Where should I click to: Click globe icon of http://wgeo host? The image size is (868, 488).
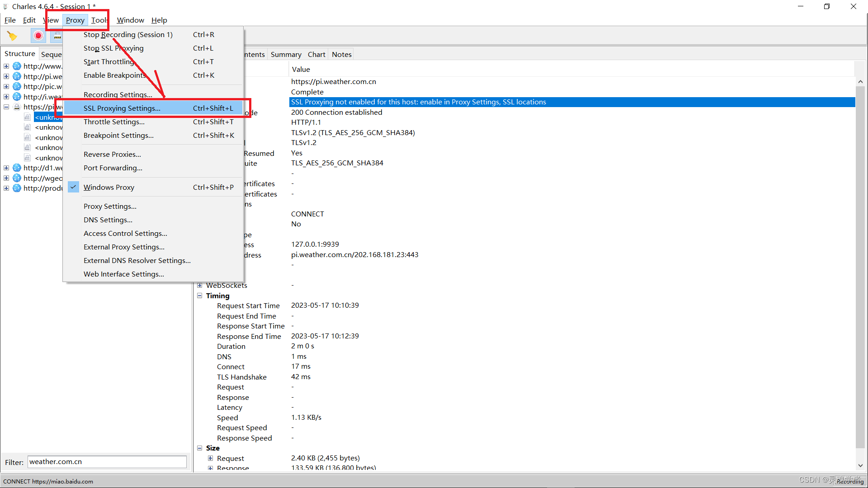[17, 178]
